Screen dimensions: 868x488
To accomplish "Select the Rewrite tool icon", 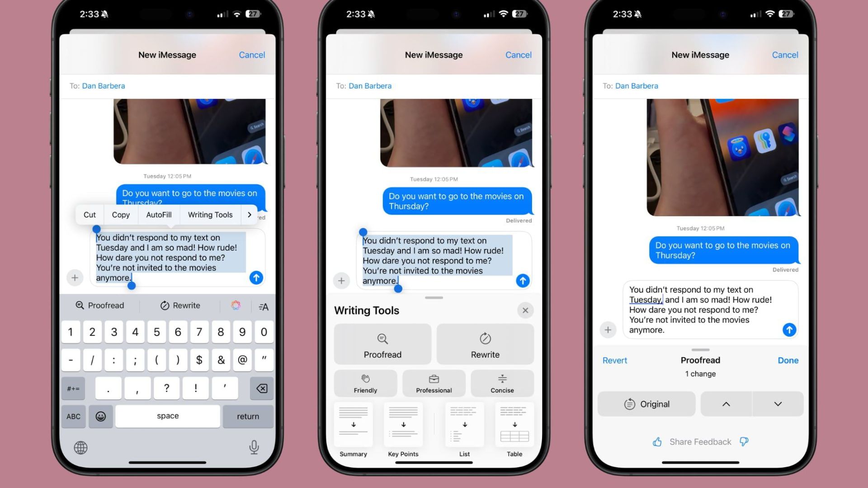I will point(484,338).
